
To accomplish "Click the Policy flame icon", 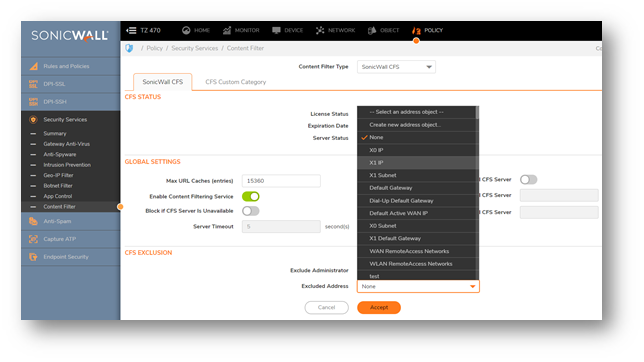I will click(x=416, y=30).
